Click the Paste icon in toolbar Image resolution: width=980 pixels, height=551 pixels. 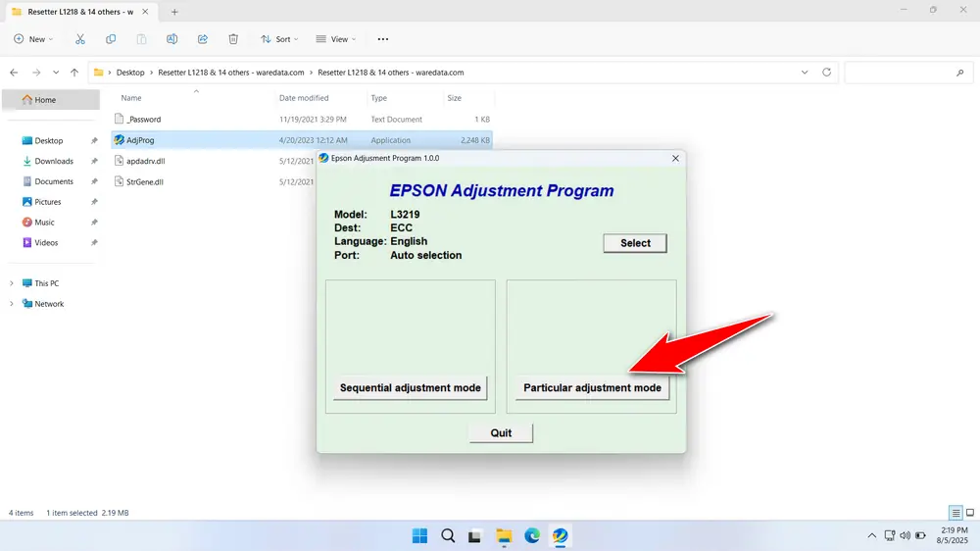pyautogui.click(x=141, y=39)
